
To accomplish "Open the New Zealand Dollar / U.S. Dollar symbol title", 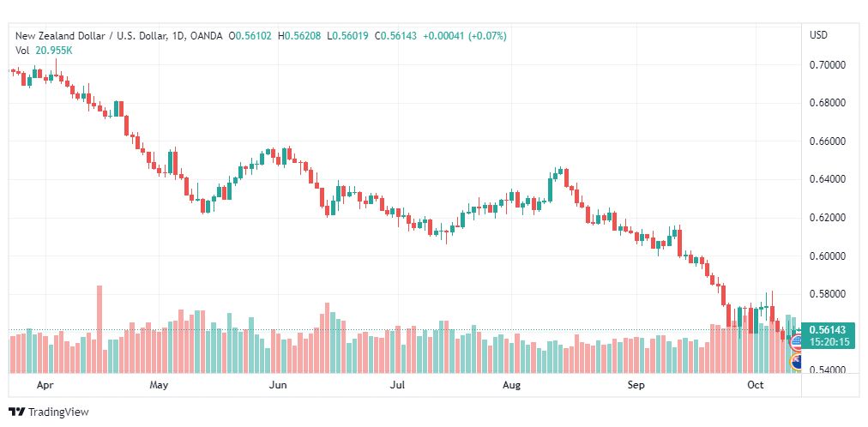I will pos(91,36).
